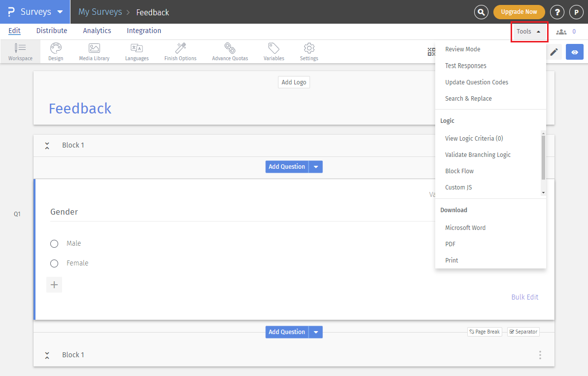The height and width of the screenshot is (376, 588).
Task: Select the Male radio option
Action: (54, 244)
